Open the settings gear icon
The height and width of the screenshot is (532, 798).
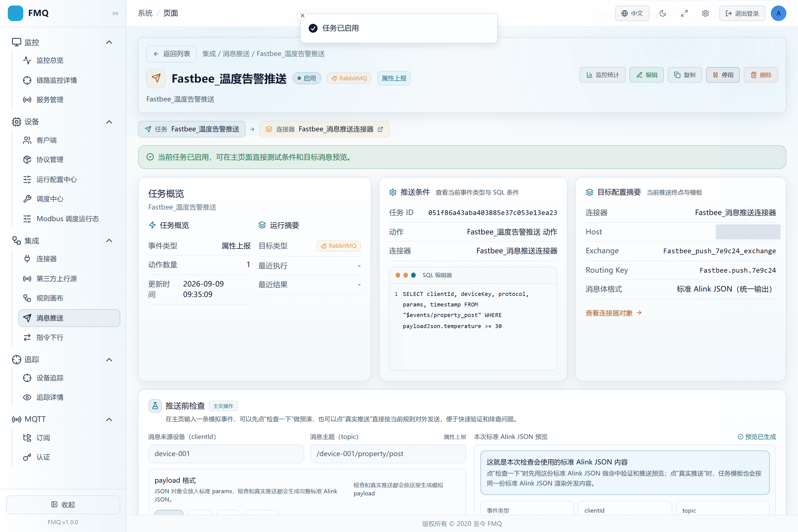pyautogui.click(x=705, y=13)
